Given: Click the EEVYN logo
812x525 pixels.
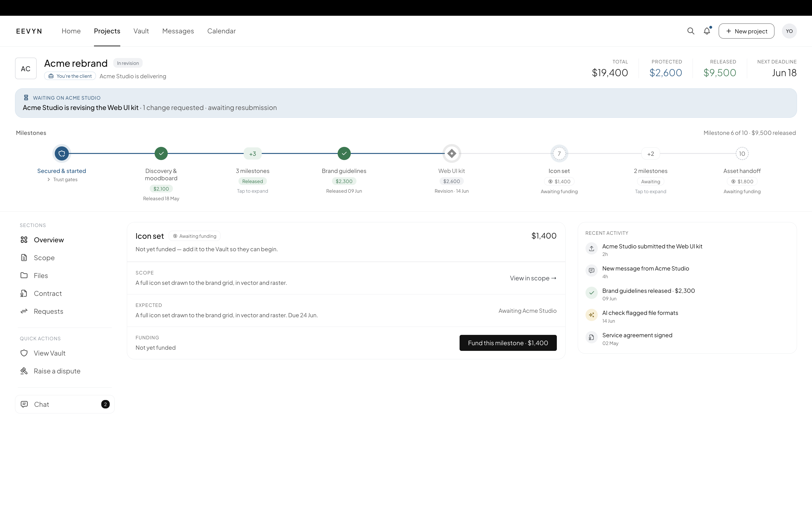Looking at the screenshot, I should tap(29, 31).
